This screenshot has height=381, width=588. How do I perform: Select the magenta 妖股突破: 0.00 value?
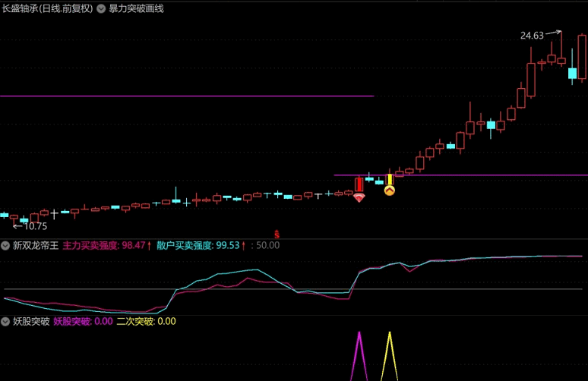click(83, 322)
